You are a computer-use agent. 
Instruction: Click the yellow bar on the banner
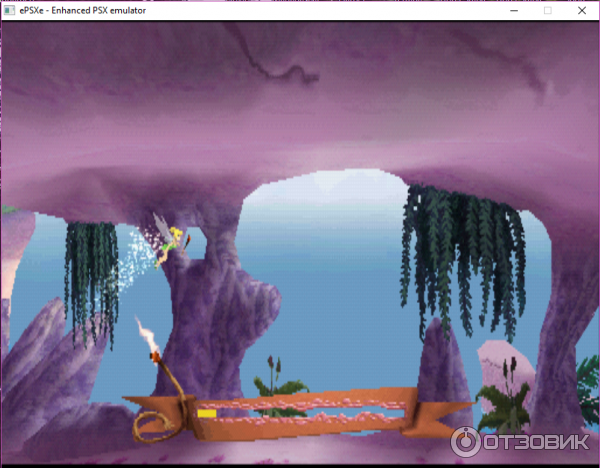(207, 412)
